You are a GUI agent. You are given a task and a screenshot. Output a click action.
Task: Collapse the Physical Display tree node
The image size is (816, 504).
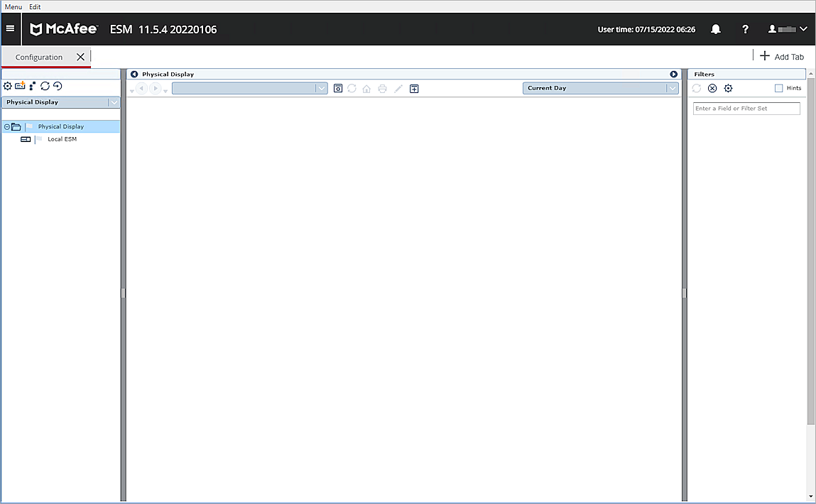click(x=6, y=126)
